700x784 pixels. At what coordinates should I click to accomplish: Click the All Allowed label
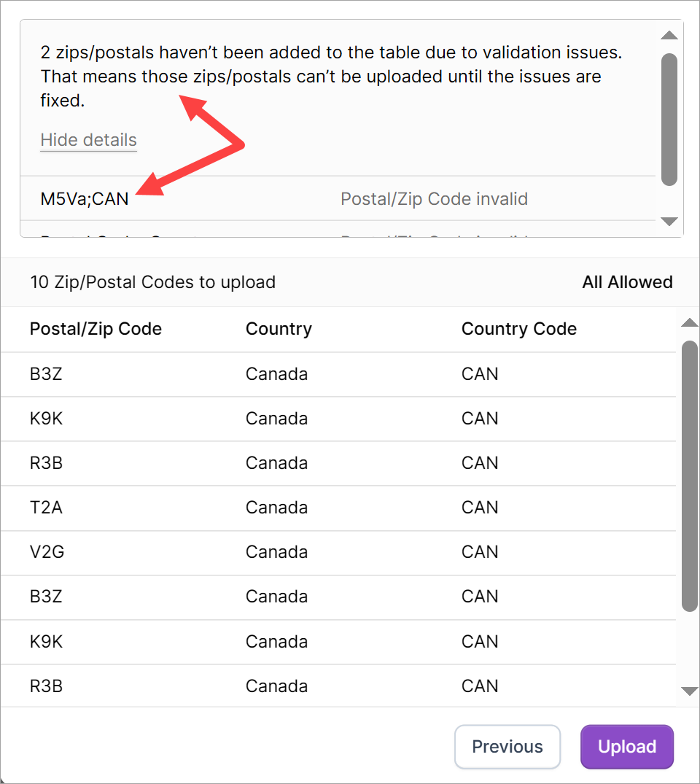tap(627, 282)
